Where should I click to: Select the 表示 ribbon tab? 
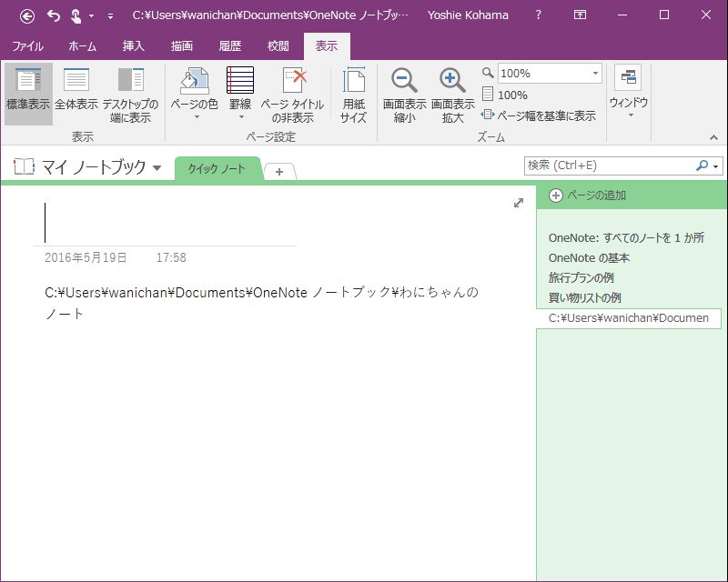coord(327,46)
